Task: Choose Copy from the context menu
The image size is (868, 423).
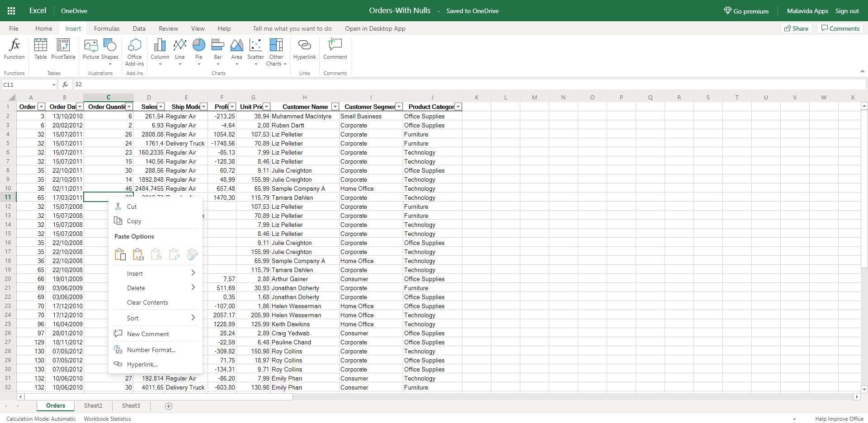Action: [x=156, y=221]
